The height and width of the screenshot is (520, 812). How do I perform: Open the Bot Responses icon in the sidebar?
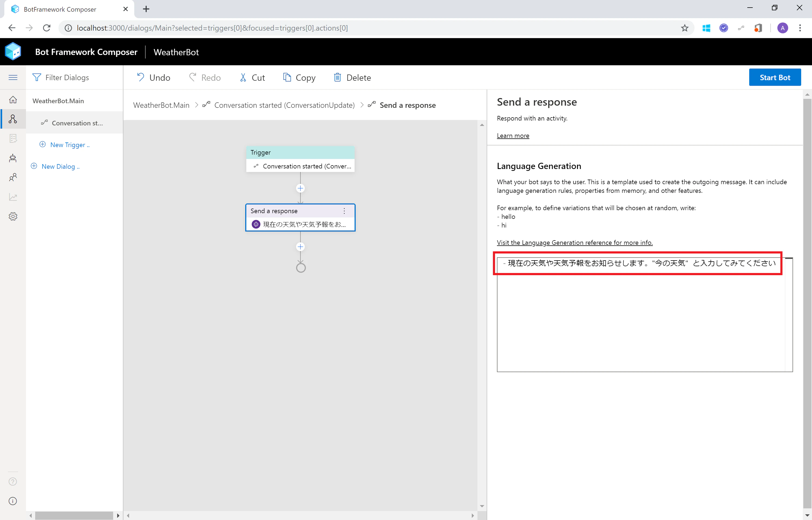[x=13, y=138]
